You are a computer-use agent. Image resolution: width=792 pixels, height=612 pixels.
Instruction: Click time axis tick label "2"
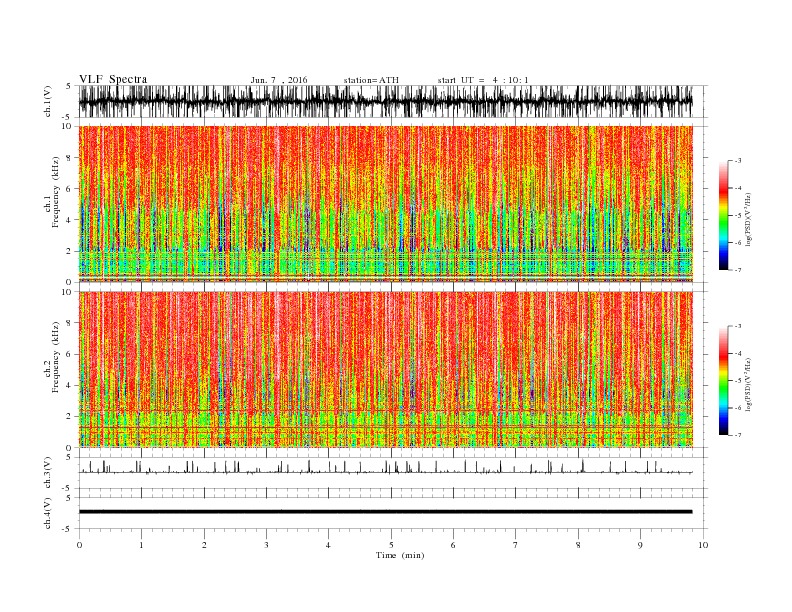coord(204,545)
